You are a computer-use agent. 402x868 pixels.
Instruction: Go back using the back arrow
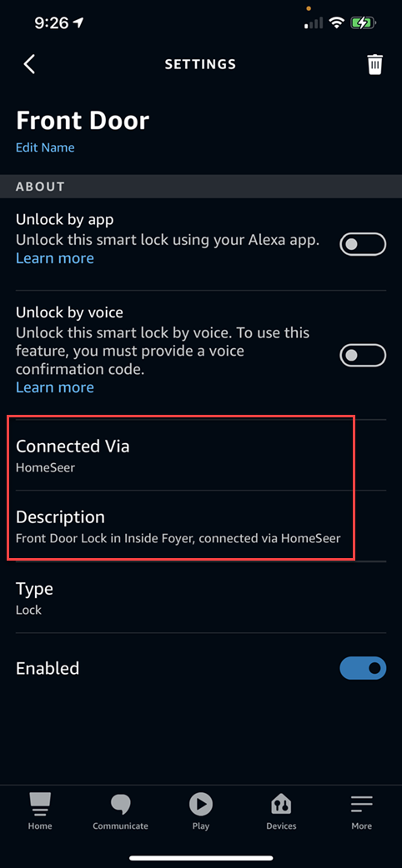29,64
